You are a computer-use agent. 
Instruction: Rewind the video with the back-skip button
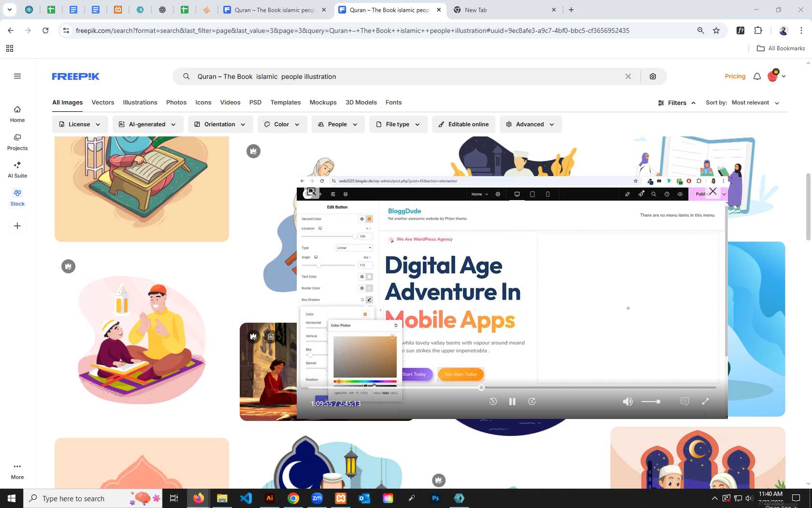pos(493,402)
